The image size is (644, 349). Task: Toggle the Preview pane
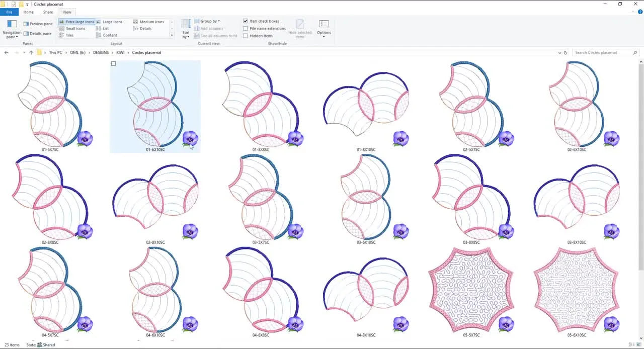(38, 24)
